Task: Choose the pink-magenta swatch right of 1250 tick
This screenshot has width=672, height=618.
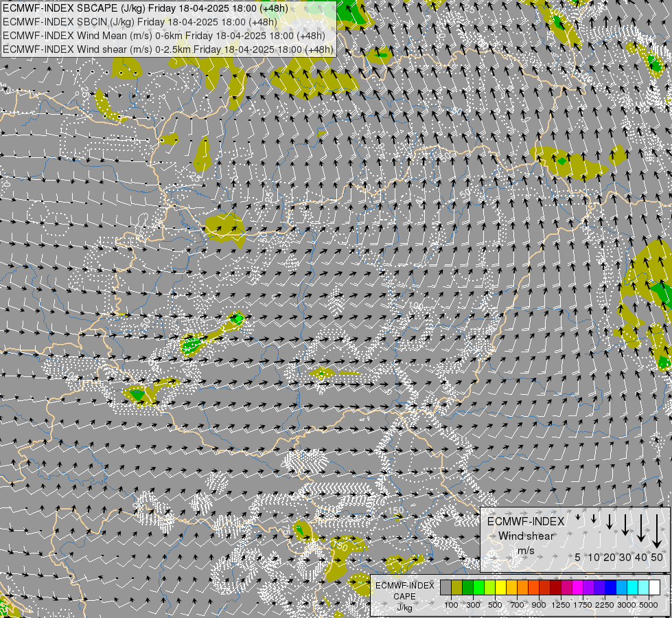Action: pos(567,588)
